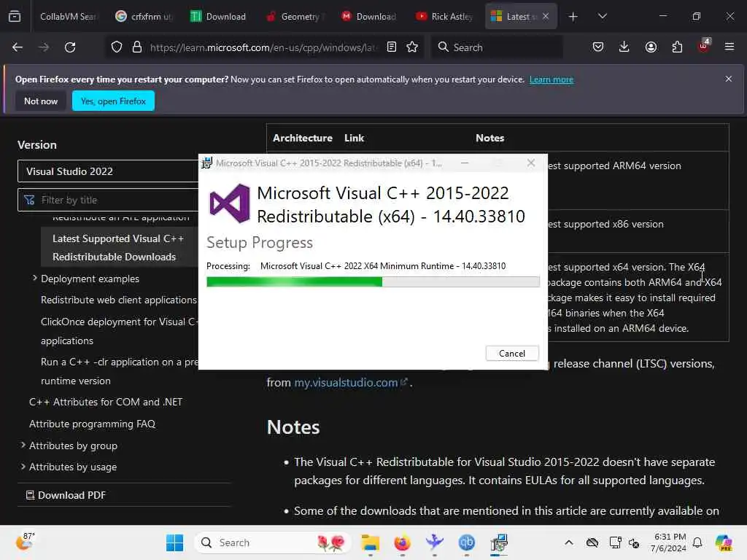Open a new tab with plus button
The image size is (747, 560).
573,17
